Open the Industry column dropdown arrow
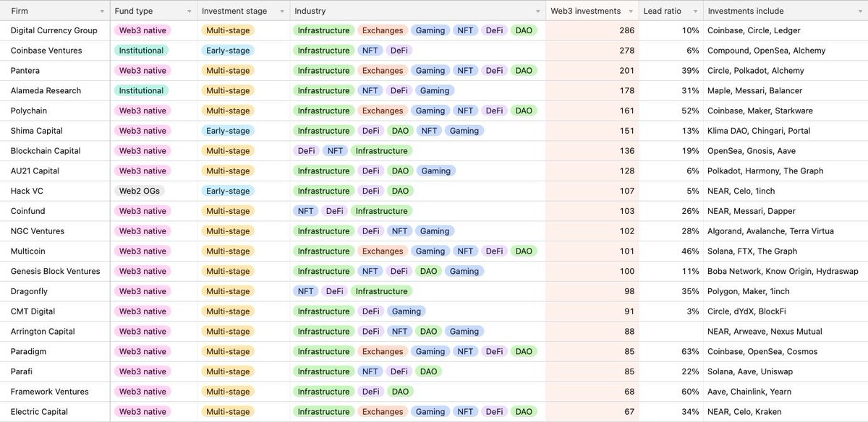This screenshot has width=868, height=422. [537, 12]
